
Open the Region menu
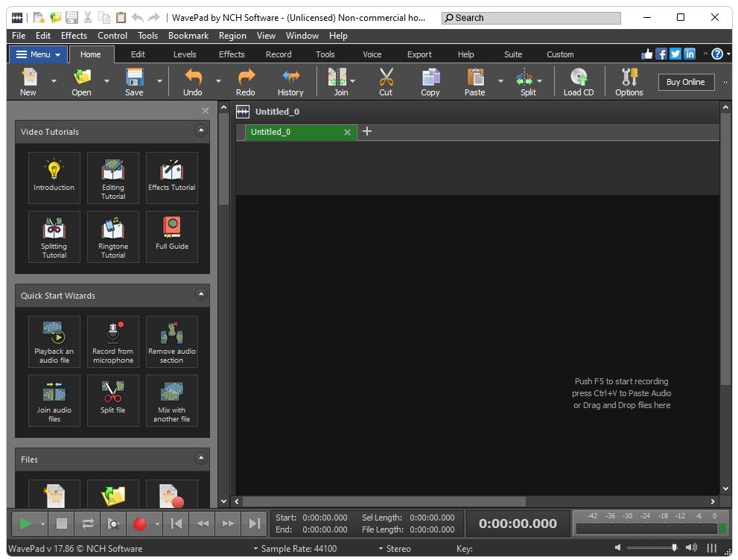[x=232, y=36]
